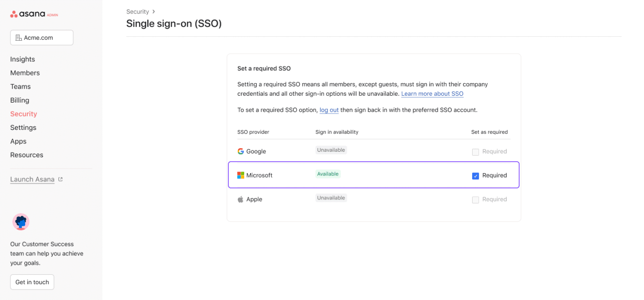Image resolution: width=644 pixels, height=300 pixels.
Task: Select Billing in the sidebar
Action: click(20, 100)
